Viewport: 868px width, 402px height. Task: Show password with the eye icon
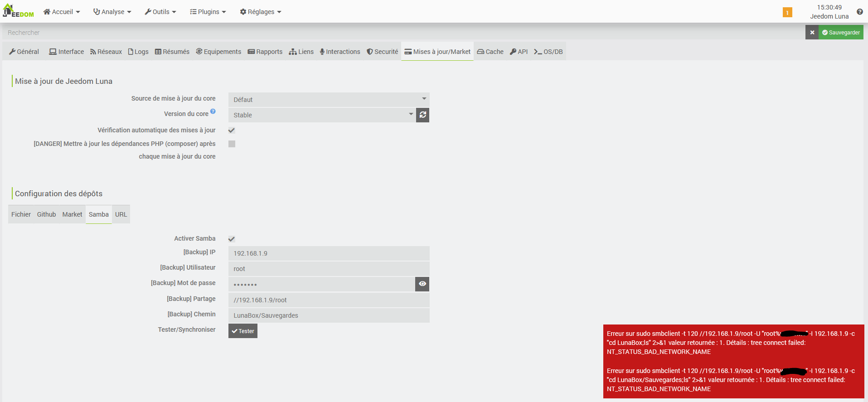click(422, 284)
